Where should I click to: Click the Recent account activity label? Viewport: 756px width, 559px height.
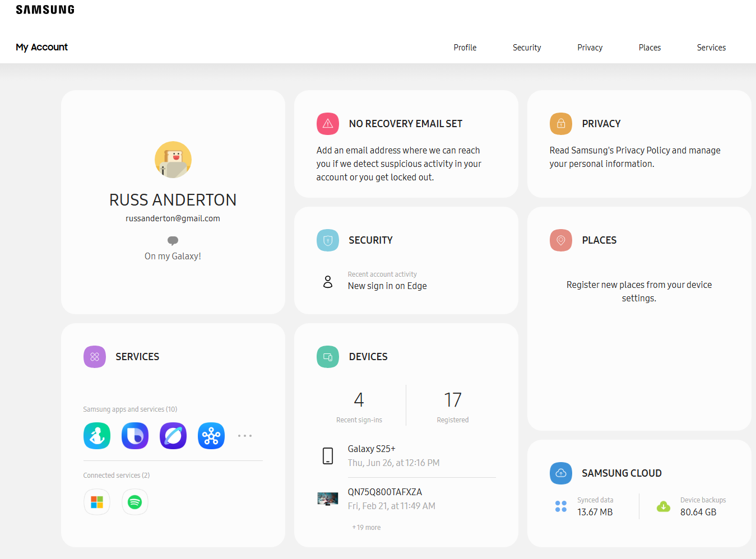(382, 274)
